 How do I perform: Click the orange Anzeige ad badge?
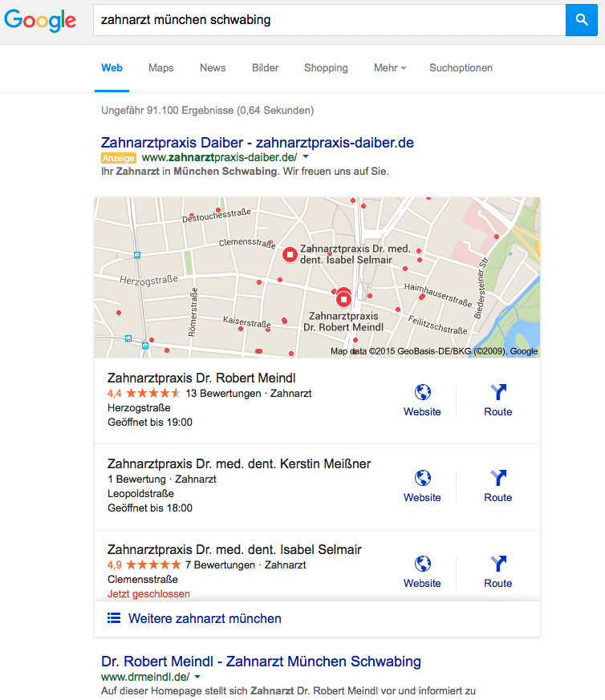click(x=119, y=158)
